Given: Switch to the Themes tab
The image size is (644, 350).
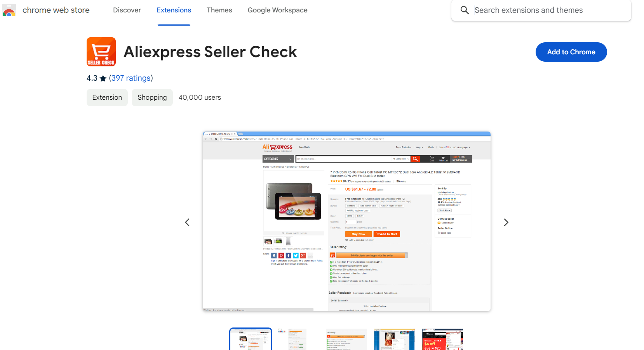Looking at the screenshot, I should [x=219, y=10].
